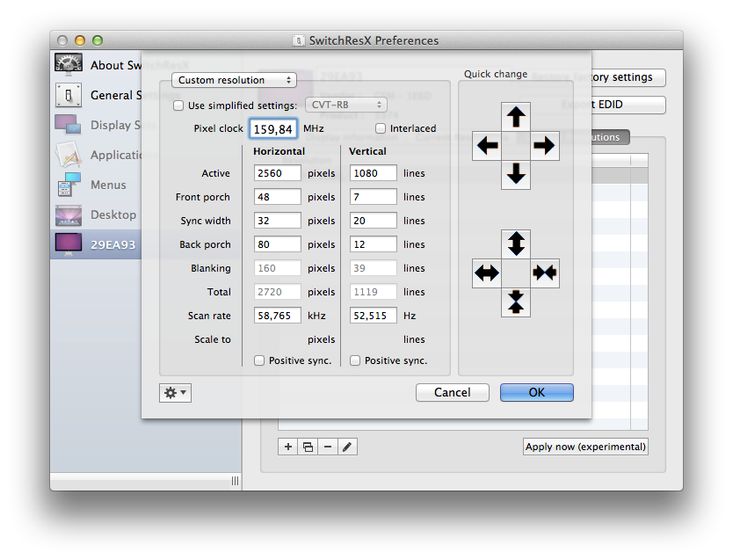Screen dimensions: 733x560
Task: Click Apply now (experimental) button
Action: 585,447
